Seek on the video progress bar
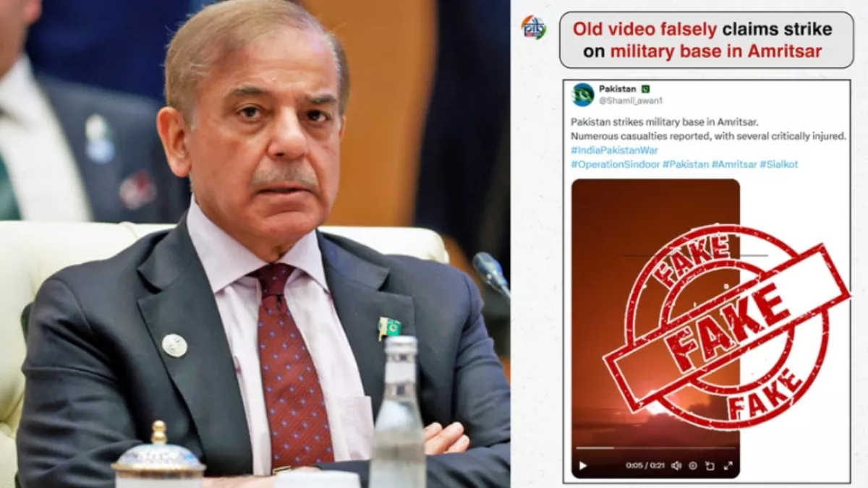Image resolution: width=868 pixels, height=488 pixels. click(x=655, y=448)
